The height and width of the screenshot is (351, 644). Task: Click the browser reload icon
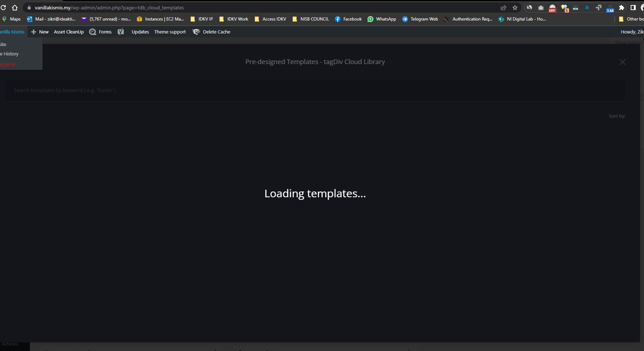click(x=4, y=8)
